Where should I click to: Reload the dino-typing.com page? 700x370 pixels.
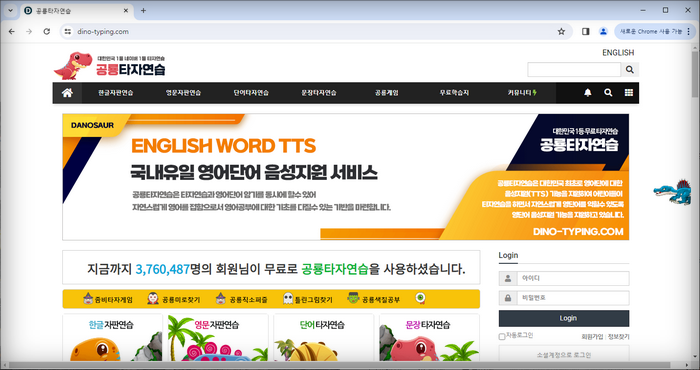click(x=46, y=32)
